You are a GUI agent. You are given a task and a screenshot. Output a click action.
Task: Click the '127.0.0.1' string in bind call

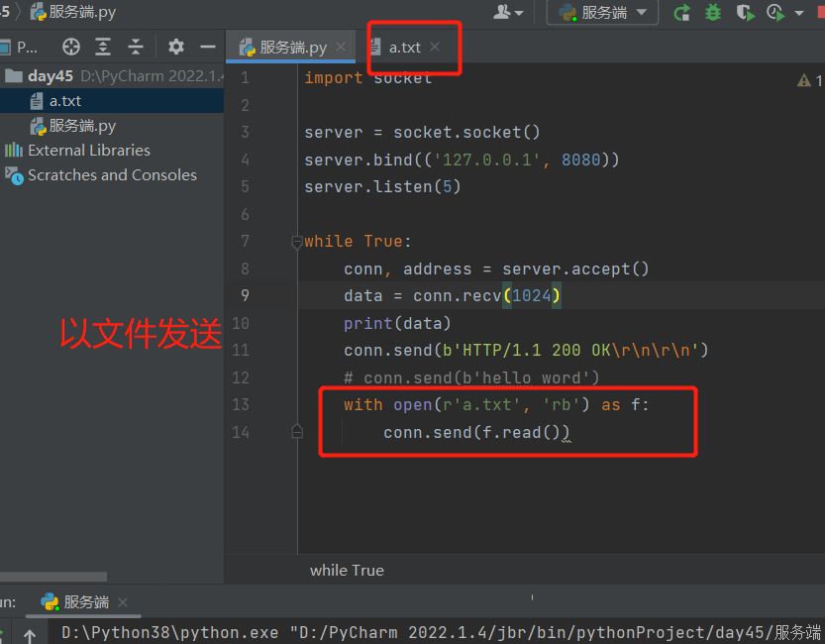pyautogui.click(x=486, y=160)
